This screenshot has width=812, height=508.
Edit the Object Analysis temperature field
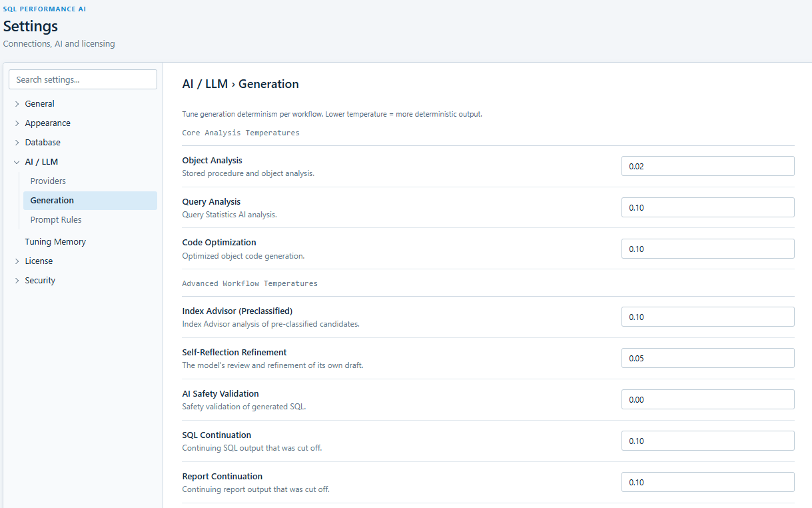click(707, 166)
